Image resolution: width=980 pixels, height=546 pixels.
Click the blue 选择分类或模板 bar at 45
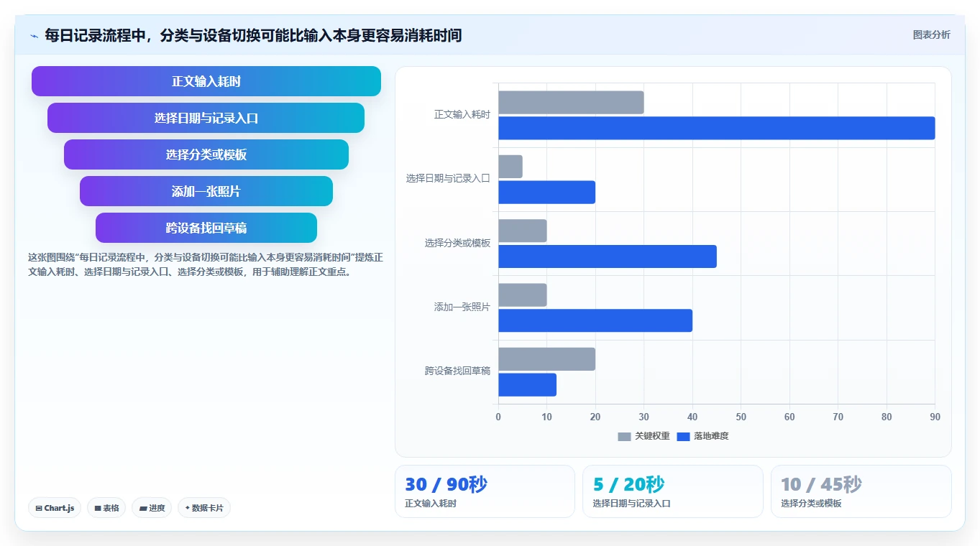click(x=608, y=256)
